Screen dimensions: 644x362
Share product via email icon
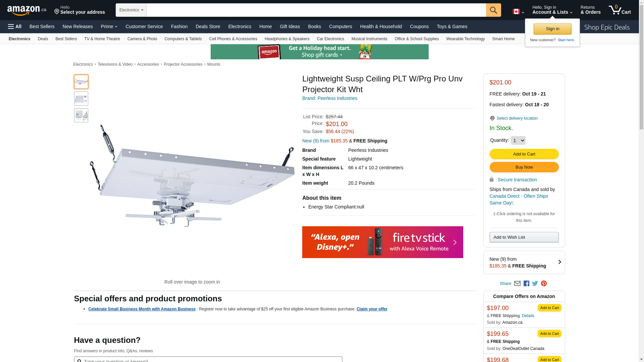tap(517, 284)
